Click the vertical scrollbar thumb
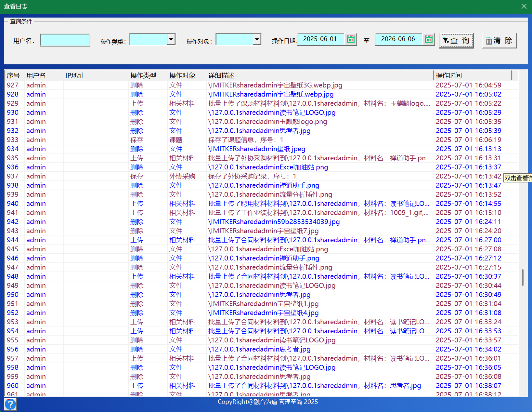This screenshot has height=412, width=532. [523, 277]
